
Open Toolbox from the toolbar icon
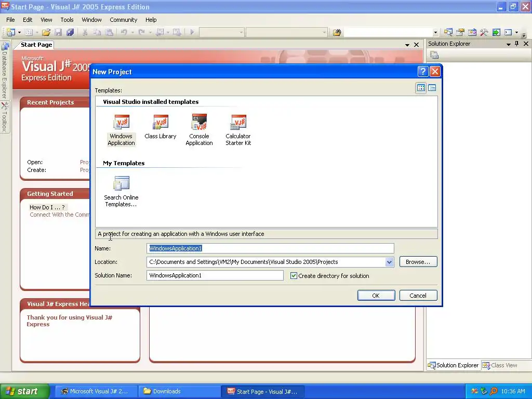point(484,32)
